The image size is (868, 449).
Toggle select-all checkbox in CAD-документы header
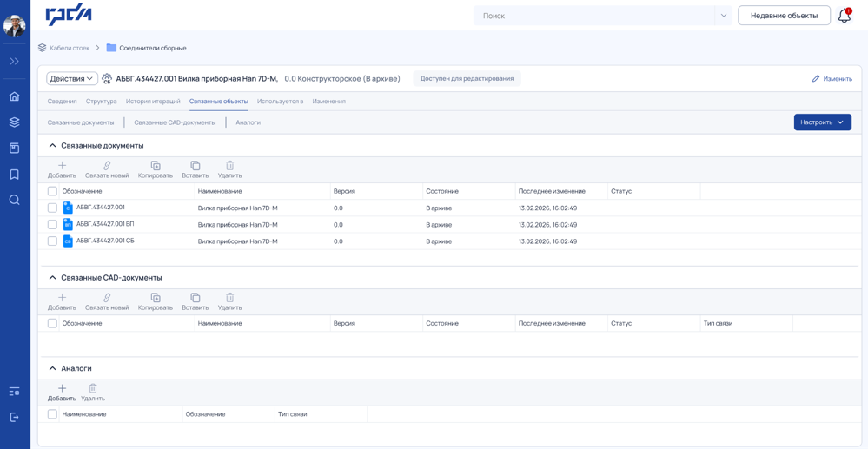click(52, 323)
